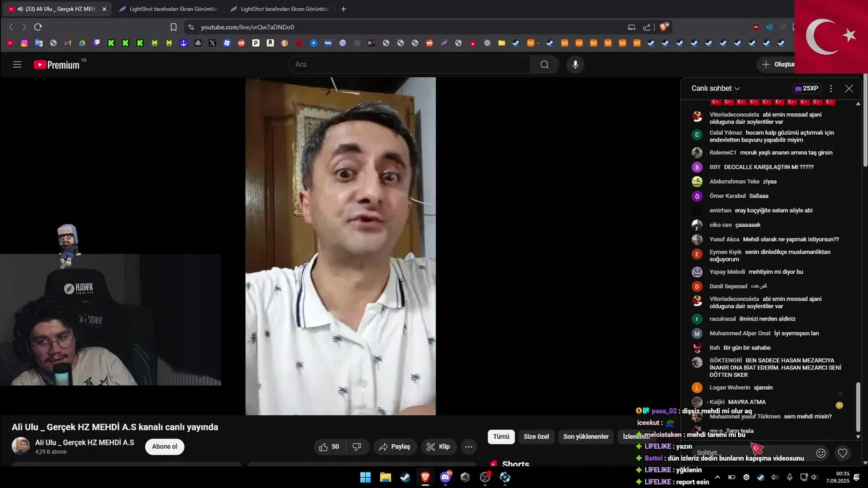The height and width of the screenshot is (488, 868).
Task: Open Brave Shields lion icon
Action: [x=664, y=27]
